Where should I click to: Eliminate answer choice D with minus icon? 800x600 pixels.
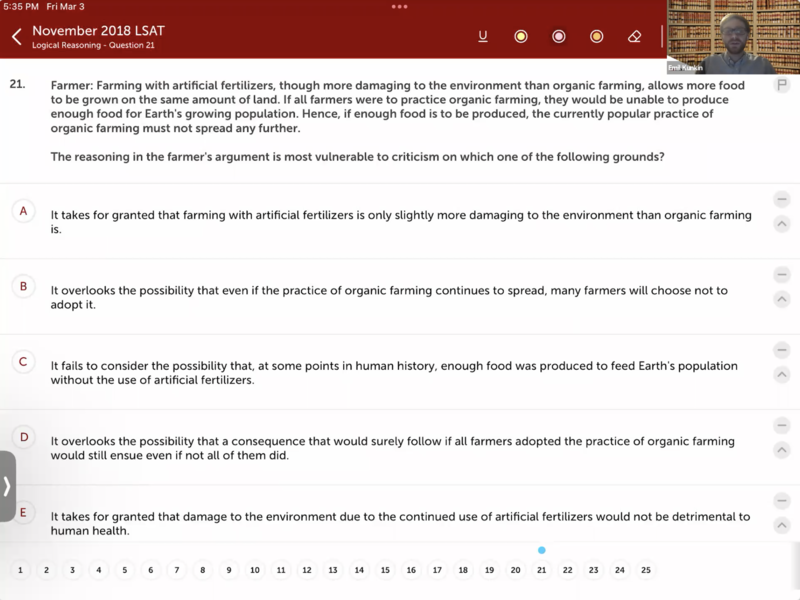click(782, 426)
